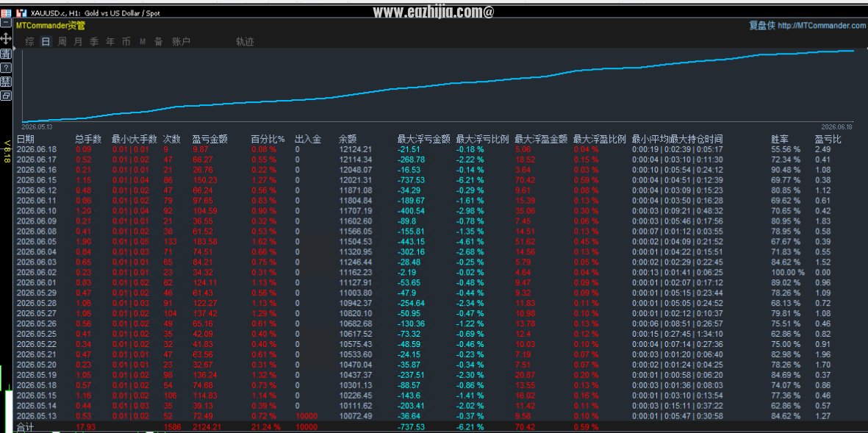Viewport: 868px width, 433px height.
Task: Click the 183.58 profit amount
Action: point(205,241)
